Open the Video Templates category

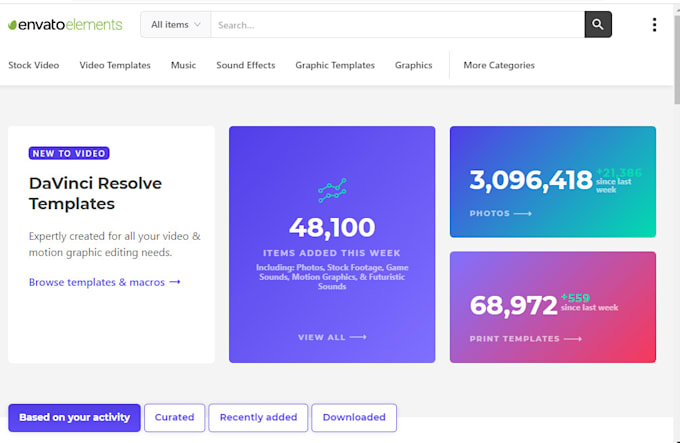click(x=115, y=65)
